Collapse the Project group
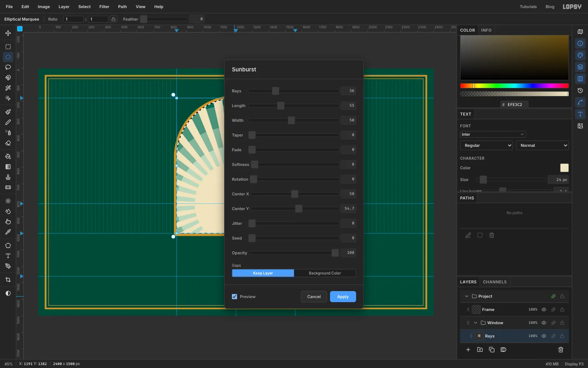The image size is (588, 368). click(x=467, y=296)
